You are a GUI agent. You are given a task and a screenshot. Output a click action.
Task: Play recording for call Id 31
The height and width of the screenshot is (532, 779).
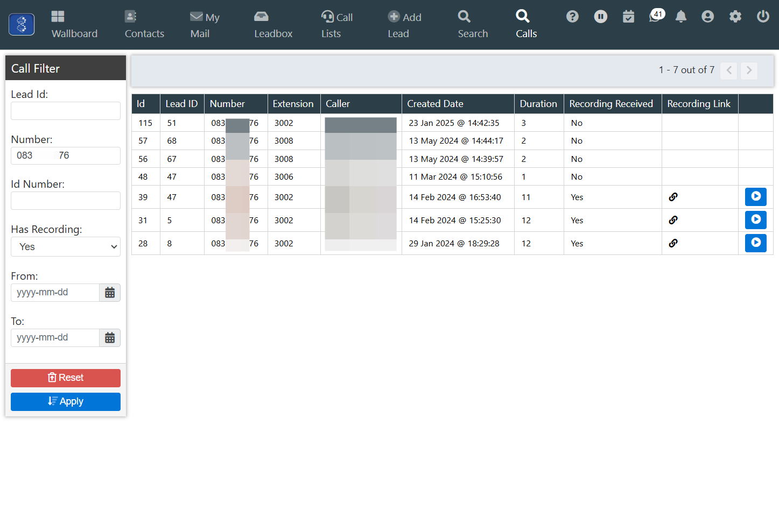[x=756, y=220]
